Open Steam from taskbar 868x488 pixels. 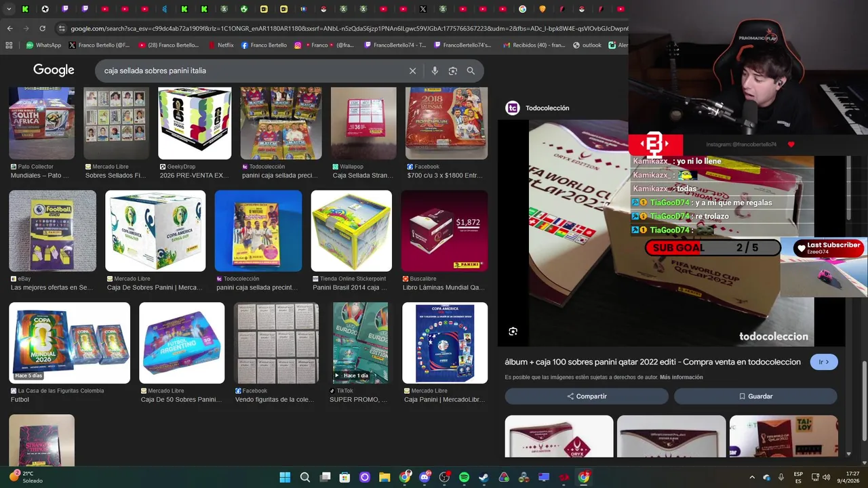(x=484, y=477)
